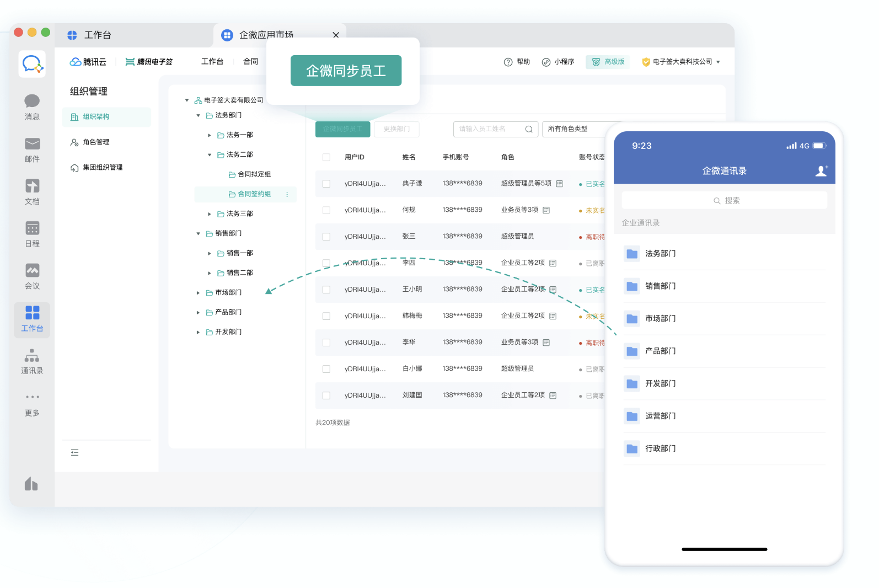
Task: Open the 会议 meeting icon
Action: click(x=32, y=270)
